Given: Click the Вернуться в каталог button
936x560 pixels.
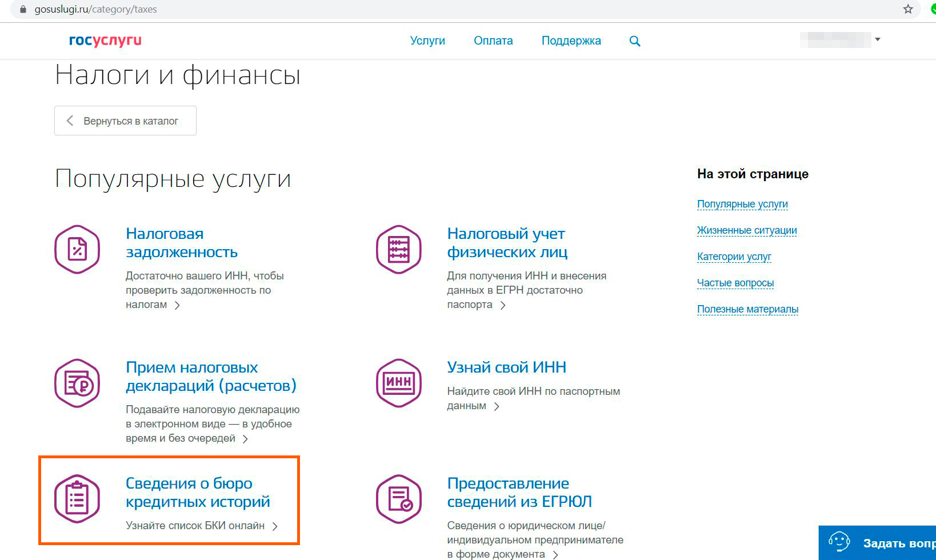Looking at the screenshot, I should pyautogui.click(x=125, y=121).
